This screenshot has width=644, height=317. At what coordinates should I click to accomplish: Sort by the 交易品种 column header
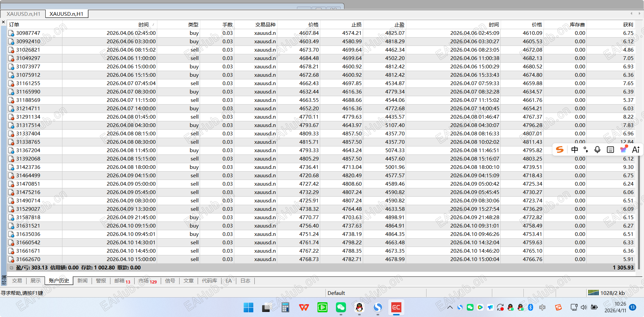tap(255, 24)
